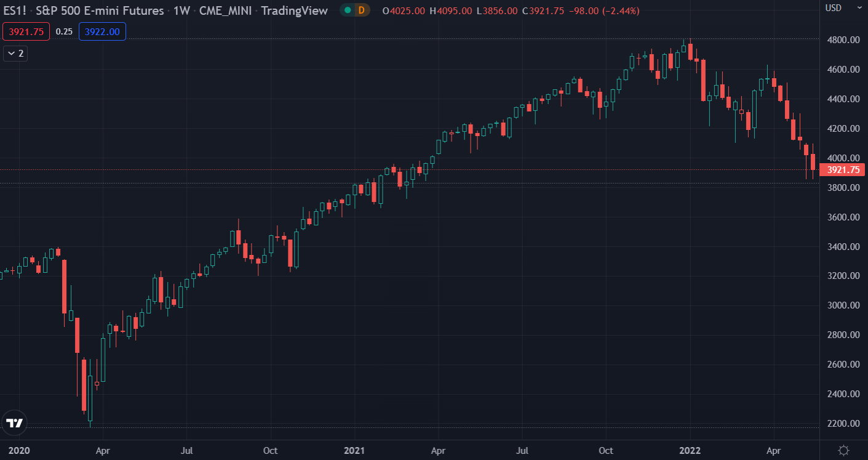Click the orange D delayed-data badge
868x460 pixels.
tap(362, 10)
